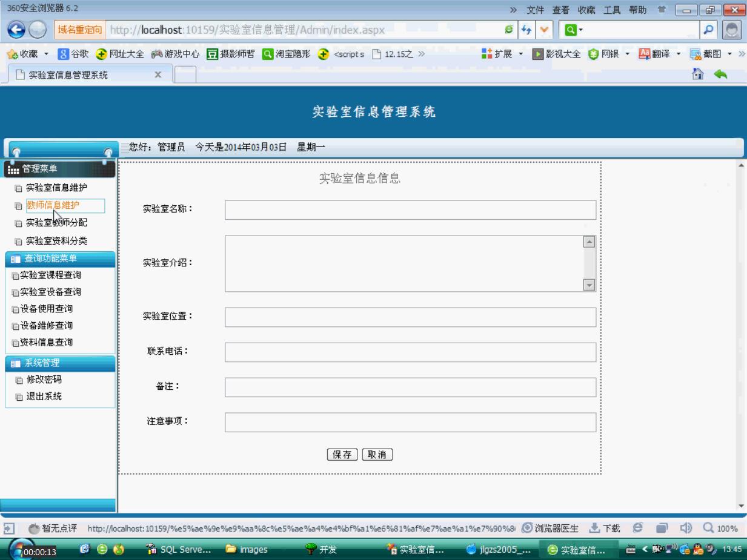
Task: Click the blue refresh arrows icon in the address bar
Action: click(x=527, y=29)
